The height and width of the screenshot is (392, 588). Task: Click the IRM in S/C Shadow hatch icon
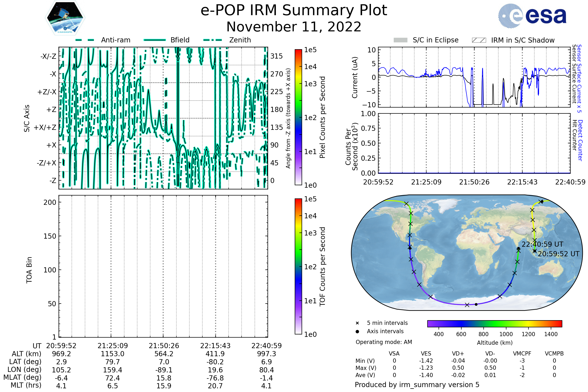[x=479, y=40]
